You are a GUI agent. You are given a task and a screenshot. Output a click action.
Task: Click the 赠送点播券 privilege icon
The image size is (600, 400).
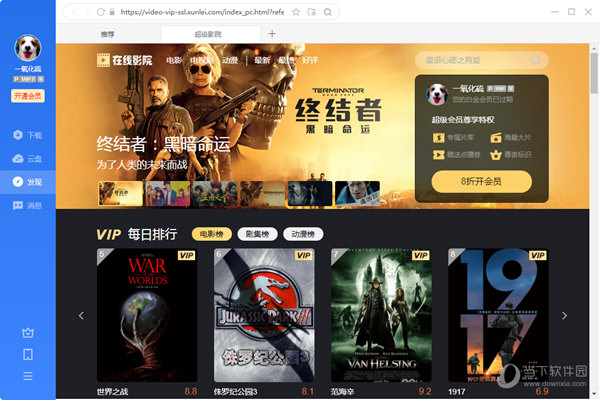(x=439, y=155)
